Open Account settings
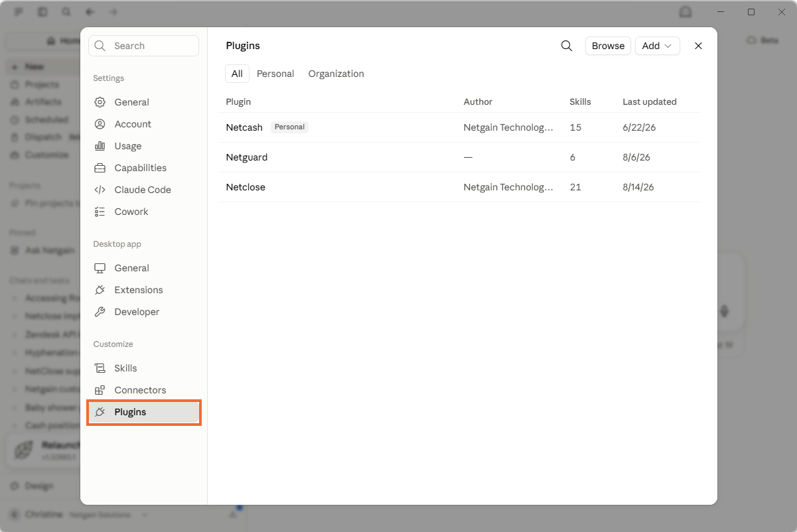The width and height of the screenshot is (797, 532). click(x=143, y=124)
